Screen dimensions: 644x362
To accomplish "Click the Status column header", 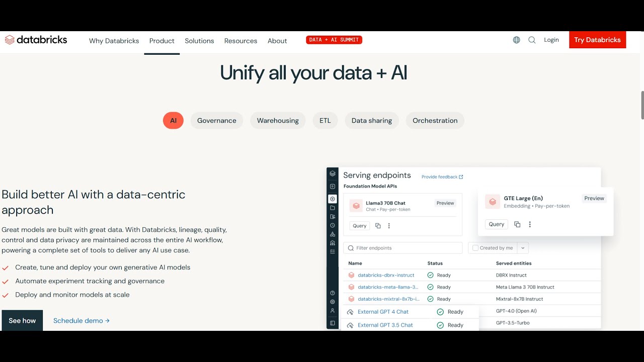I will 435,263.
